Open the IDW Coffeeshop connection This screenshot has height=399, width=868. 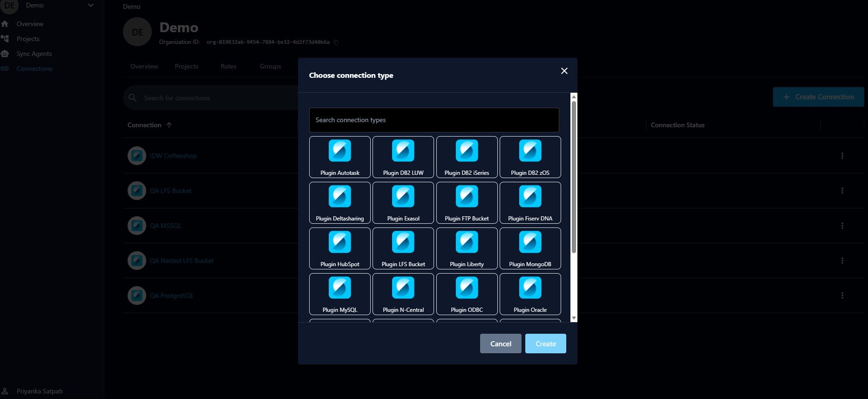[x=173, y=156]
